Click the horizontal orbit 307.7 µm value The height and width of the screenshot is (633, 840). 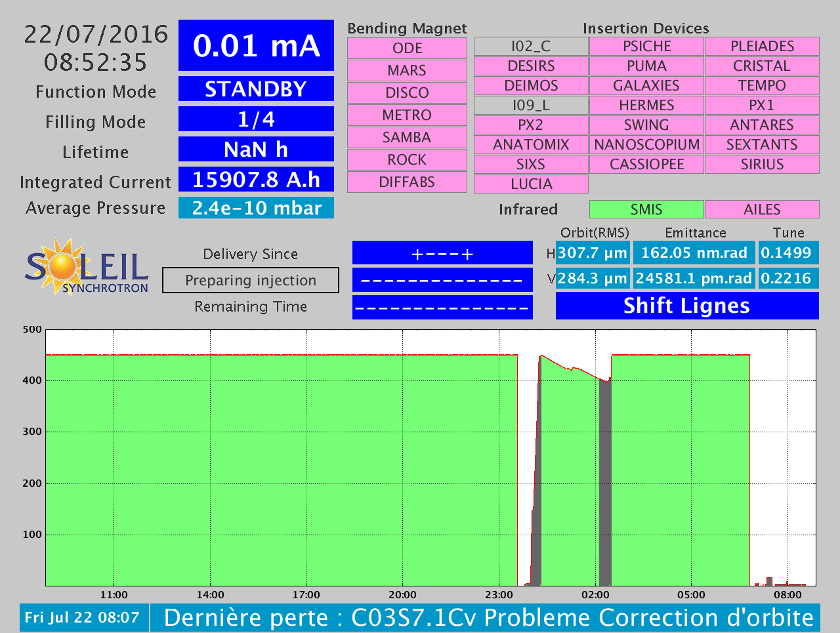[593, 253]
